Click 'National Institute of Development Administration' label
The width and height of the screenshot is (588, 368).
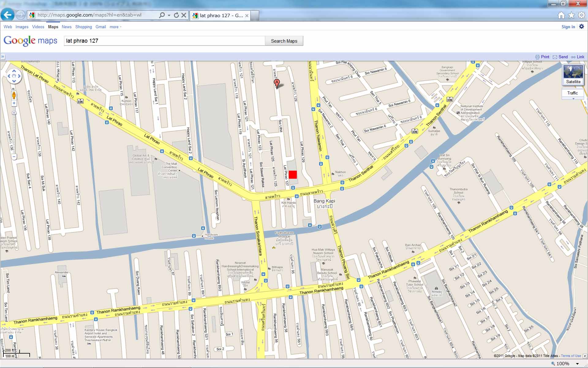[x=472, y=109]
